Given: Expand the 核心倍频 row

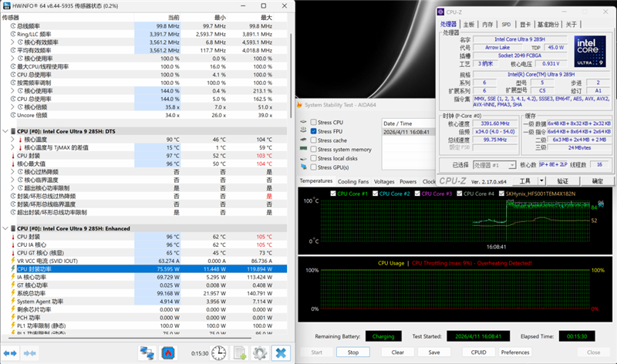Looking at the screenshot, I should click(12, 107).
